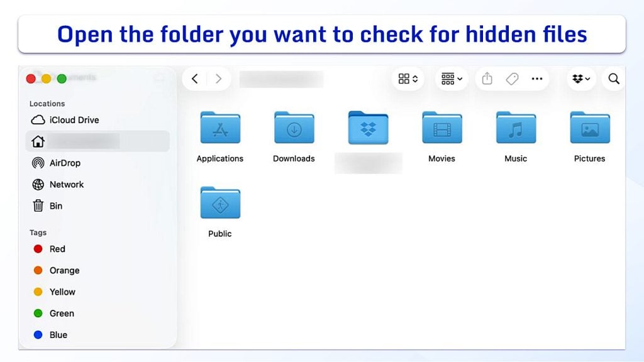Click the Orange tag

[97, 270]
